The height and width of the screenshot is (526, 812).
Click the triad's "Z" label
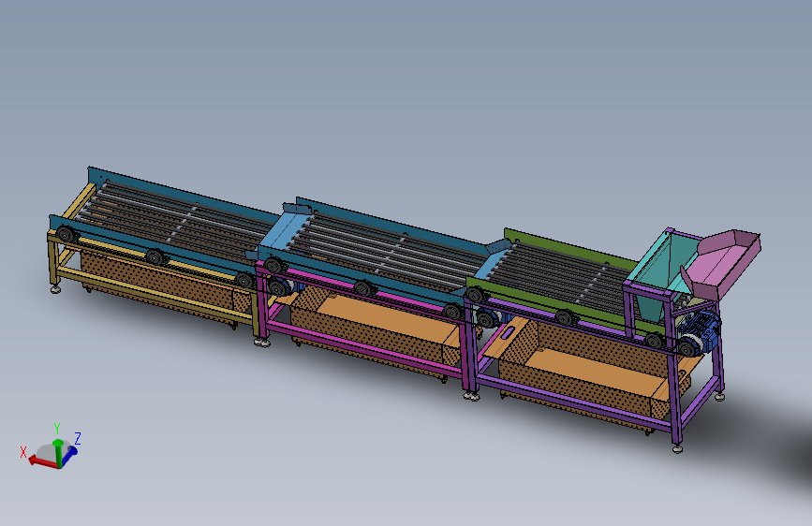[78, 439]
